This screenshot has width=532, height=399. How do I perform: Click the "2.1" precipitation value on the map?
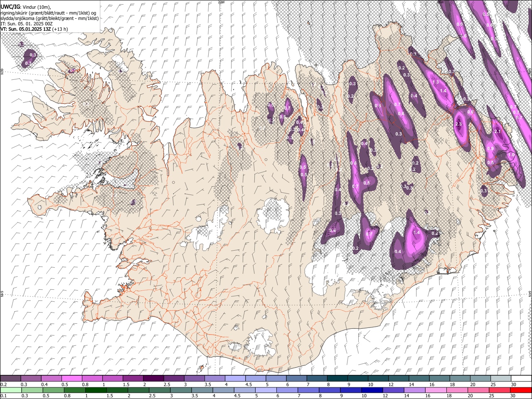(498, 131)
